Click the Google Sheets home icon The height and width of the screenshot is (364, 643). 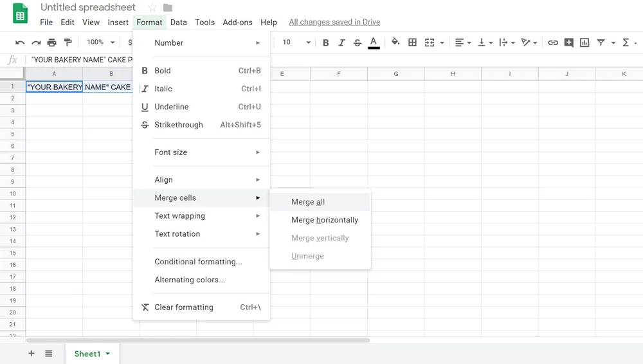(20, 13)
